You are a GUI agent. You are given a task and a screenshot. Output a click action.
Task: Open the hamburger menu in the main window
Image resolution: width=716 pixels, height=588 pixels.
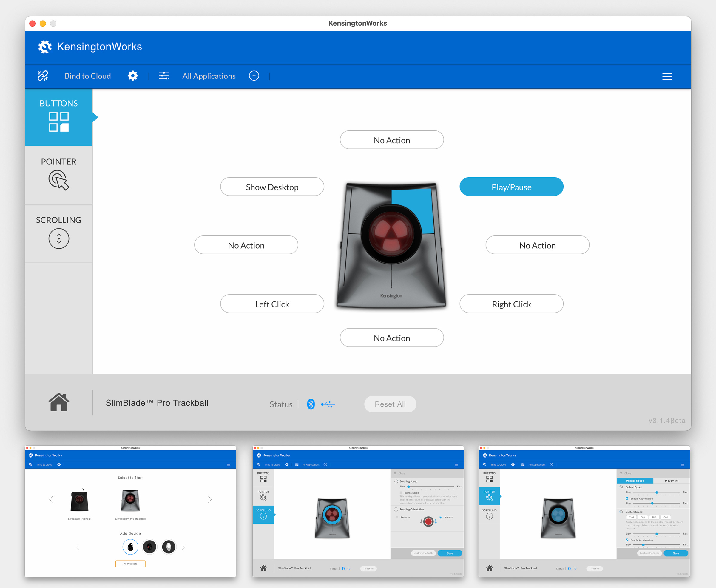pyautogui.click(x=667, y=76)
